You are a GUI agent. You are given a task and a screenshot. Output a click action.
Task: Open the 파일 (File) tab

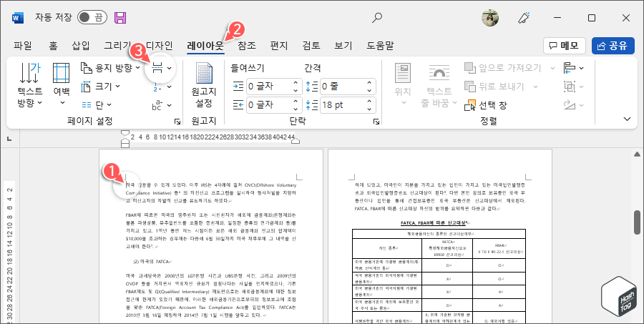23,46
